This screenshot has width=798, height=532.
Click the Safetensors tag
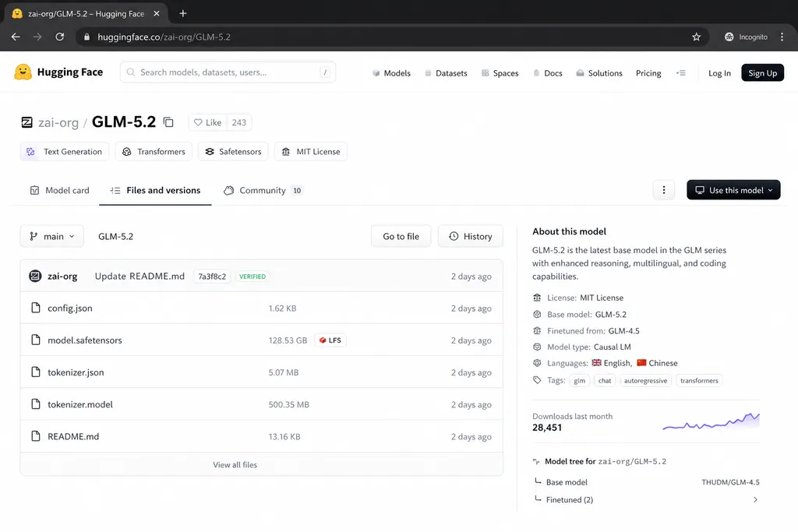tap(233, 152)
